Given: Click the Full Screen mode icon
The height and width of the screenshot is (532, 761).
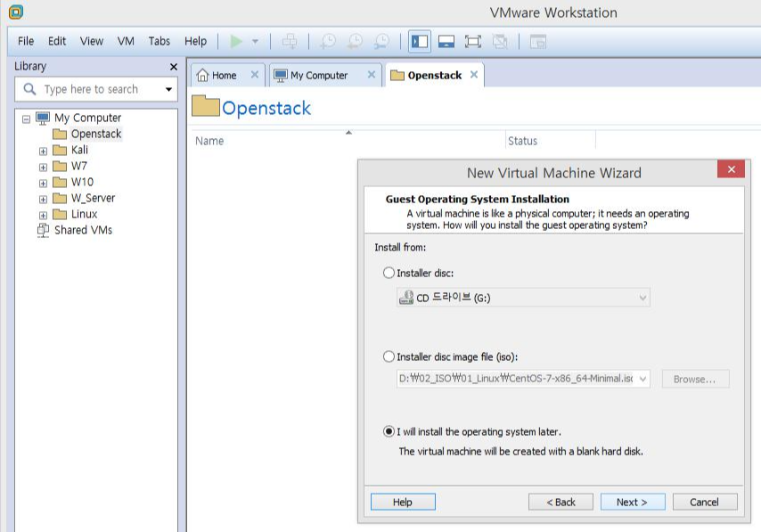Looking at the screenshot, I should [x=472, y=42].
